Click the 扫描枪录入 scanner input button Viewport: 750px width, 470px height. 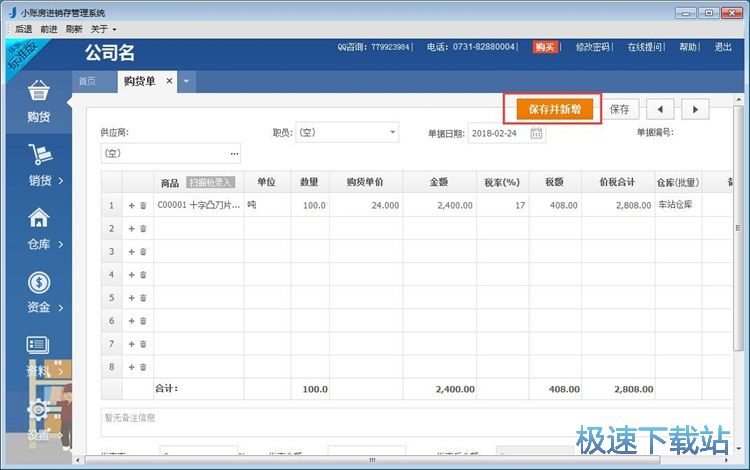tap(210, 183)
